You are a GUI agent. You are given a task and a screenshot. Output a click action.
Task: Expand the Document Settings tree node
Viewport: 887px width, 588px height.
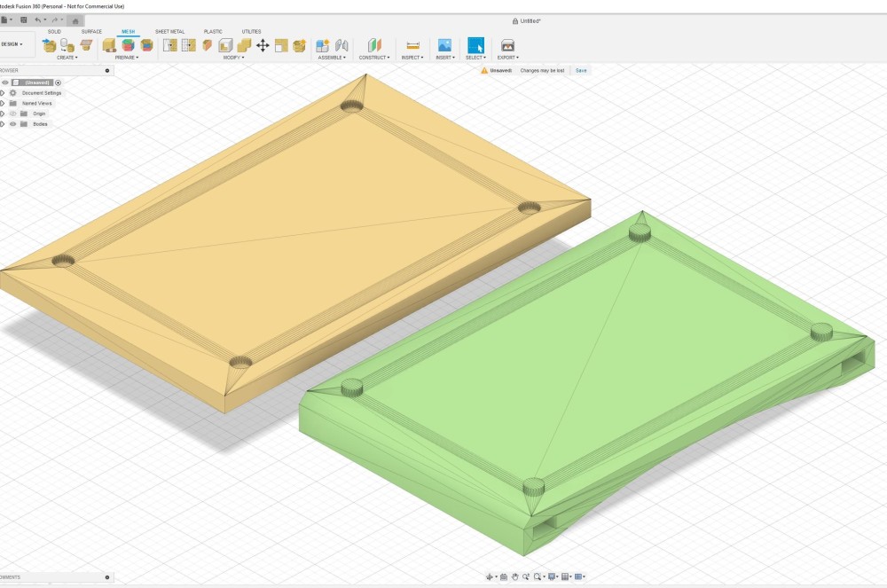3,93
